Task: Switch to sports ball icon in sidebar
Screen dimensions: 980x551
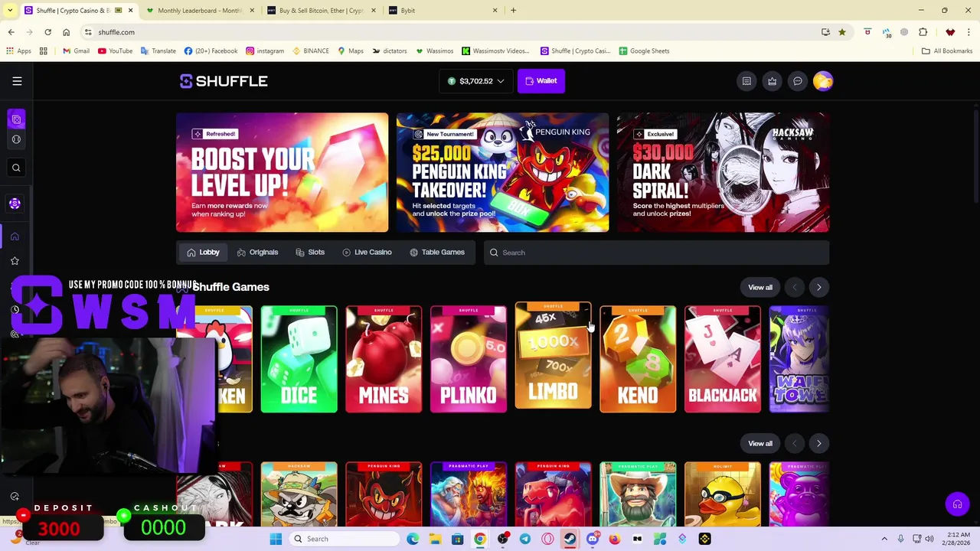Action: click(16, 139)
